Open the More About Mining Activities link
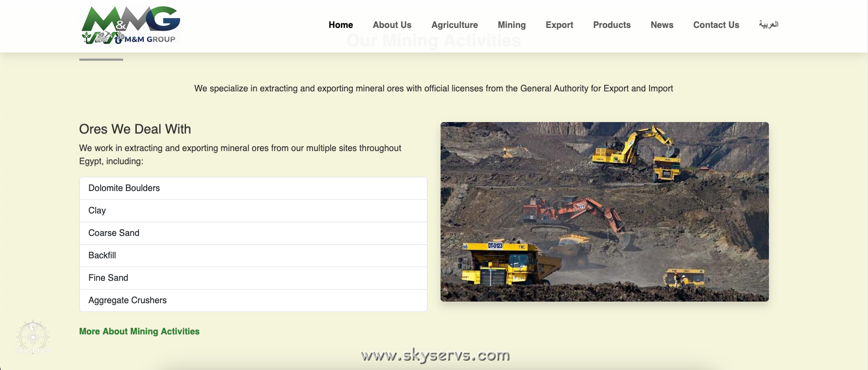Viewport: 868px width, 370px height. point(139,332)
